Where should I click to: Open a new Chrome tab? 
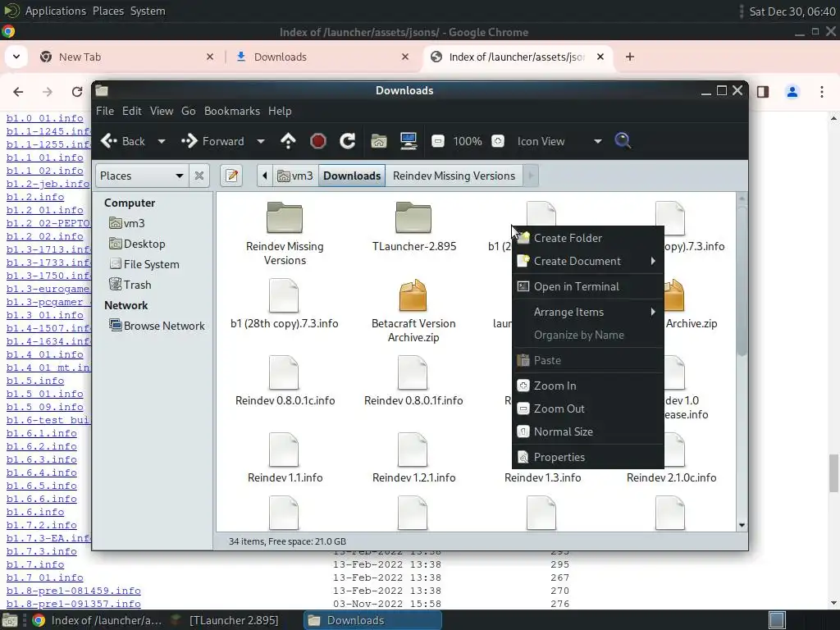point(630,57)
